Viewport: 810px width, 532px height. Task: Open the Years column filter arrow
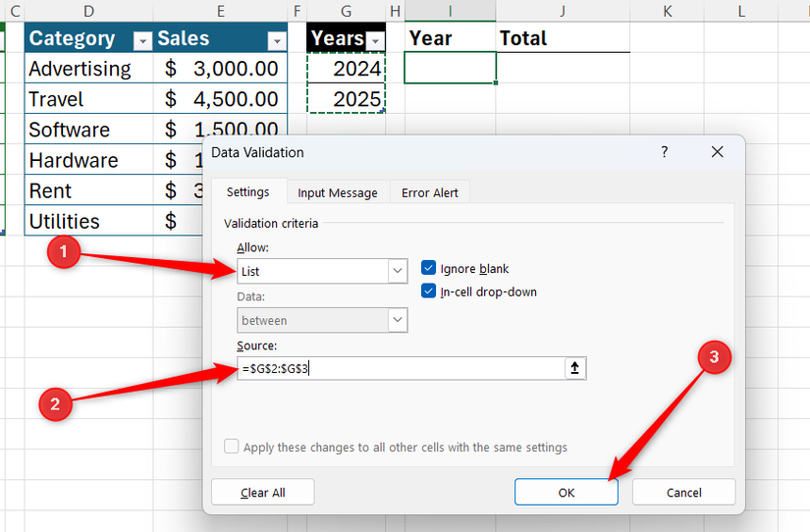coord(375,40)
